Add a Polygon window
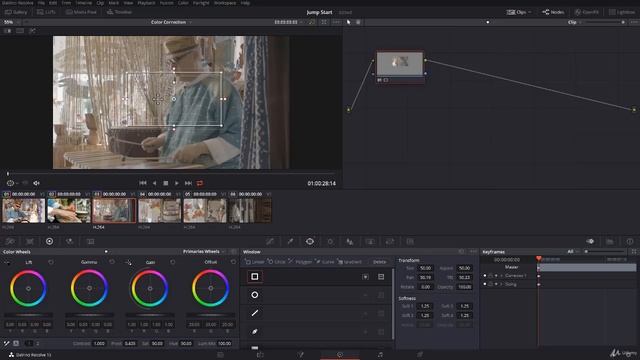The image size is (640, 360). tap(300, 262)
